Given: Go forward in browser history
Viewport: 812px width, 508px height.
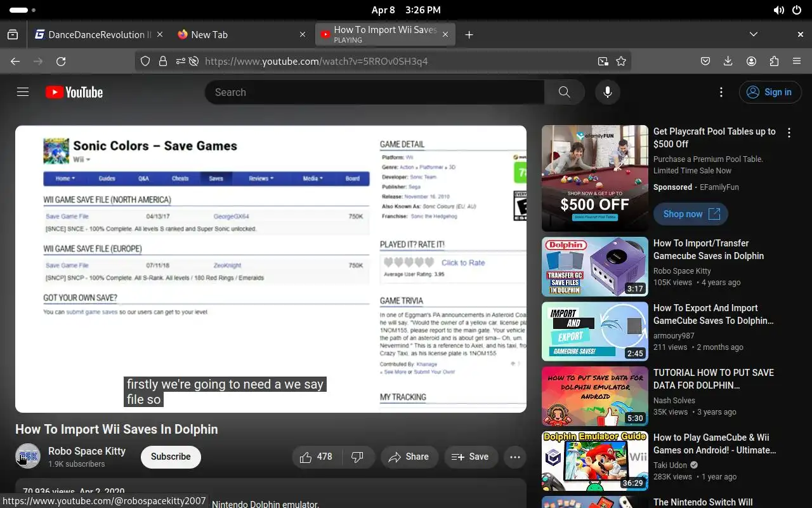Looking at the screenshot, I should (38, 61).
